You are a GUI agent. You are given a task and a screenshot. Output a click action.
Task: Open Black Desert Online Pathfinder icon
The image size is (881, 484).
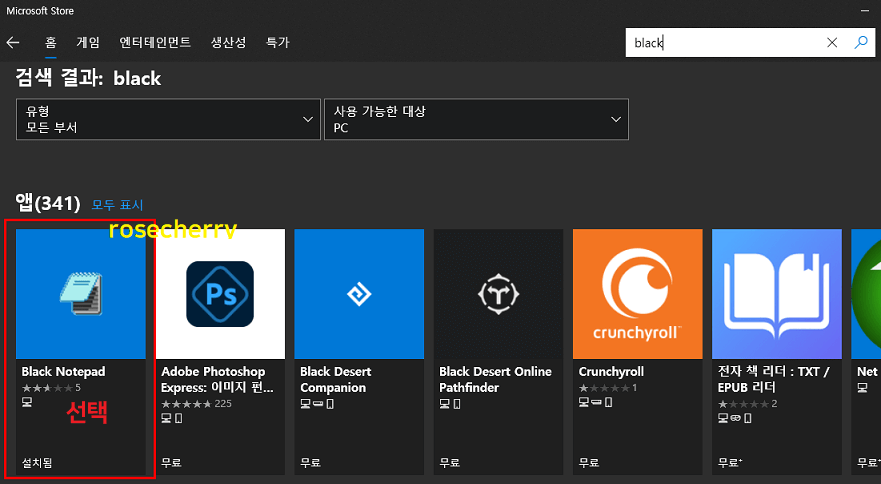pyautogui.click(x=498, y=293)
